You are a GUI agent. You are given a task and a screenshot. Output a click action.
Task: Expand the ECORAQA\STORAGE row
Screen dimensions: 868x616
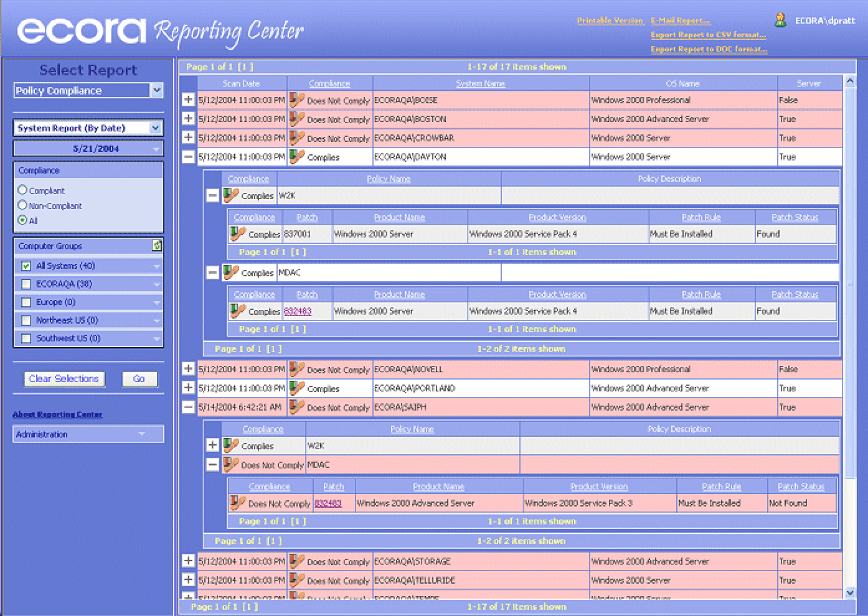pyautogui.click(x=189, y=561)
